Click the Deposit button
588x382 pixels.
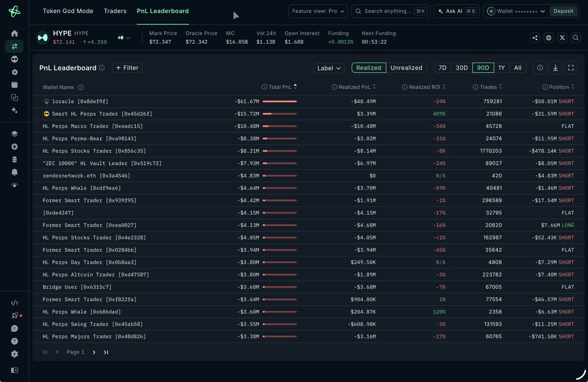[x=563, y=11]
